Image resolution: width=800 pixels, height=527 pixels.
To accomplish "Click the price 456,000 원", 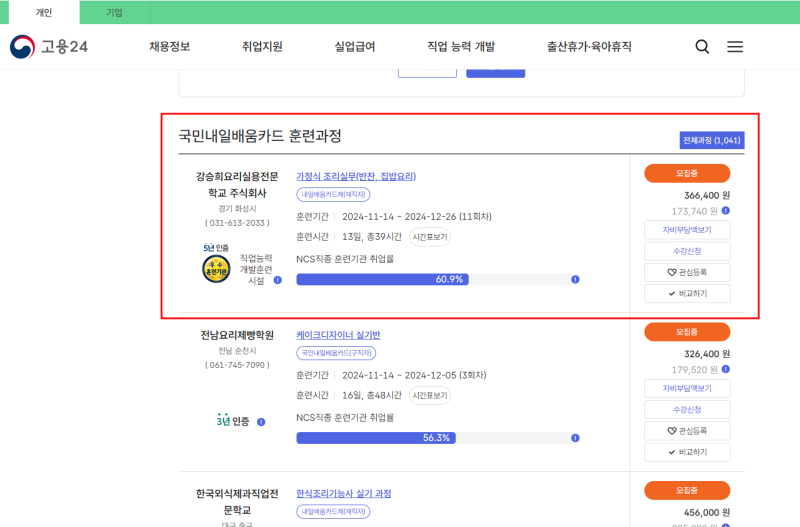I will point(707,513).
